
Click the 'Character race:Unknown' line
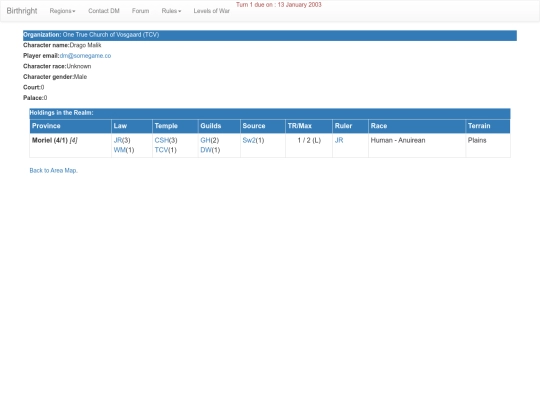57,66
